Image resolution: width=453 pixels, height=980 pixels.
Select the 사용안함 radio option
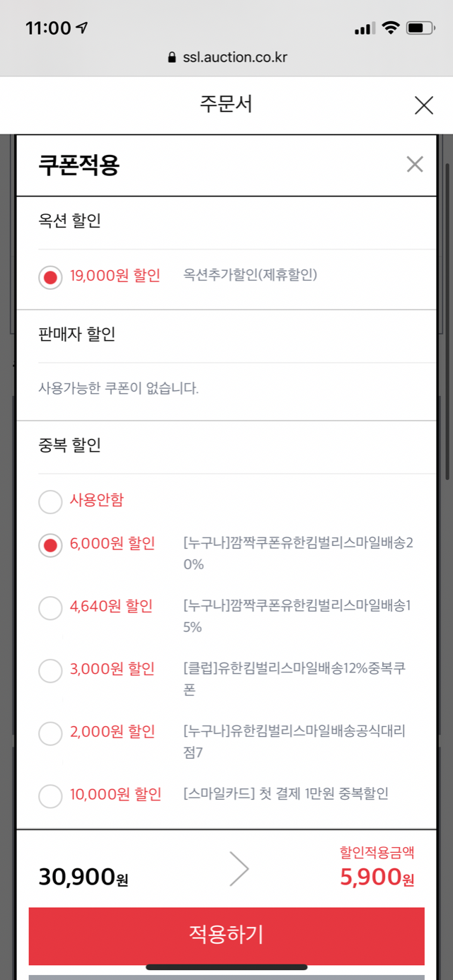50,501
